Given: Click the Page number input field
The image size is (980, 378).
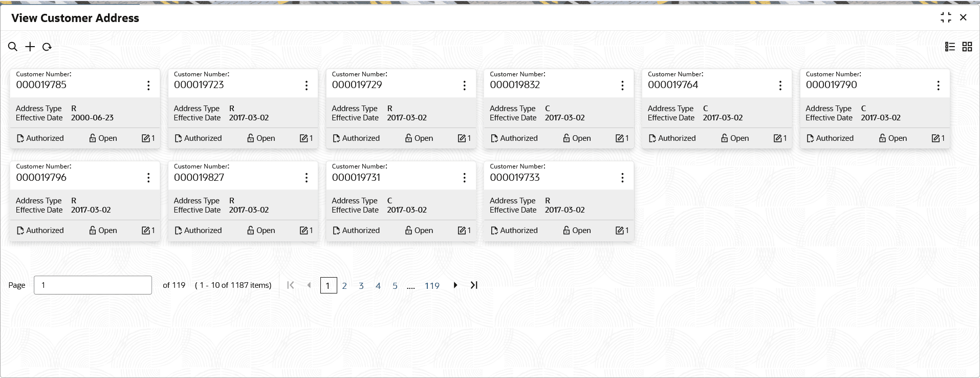Looking at the screenshot, I should [x=93, y=285].
